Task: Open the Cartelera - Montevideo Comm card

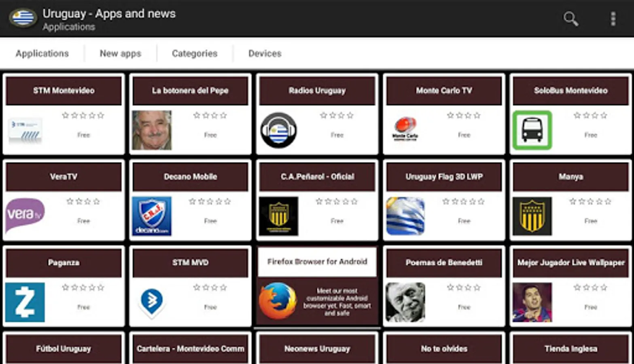Action: coord(190,348)
